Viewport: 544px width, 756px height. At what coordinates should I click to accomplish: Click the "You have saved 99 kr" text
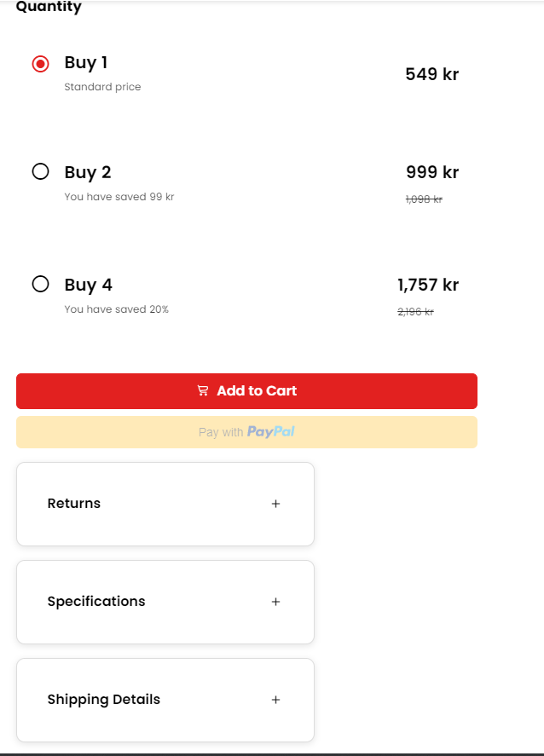point(119,197)
